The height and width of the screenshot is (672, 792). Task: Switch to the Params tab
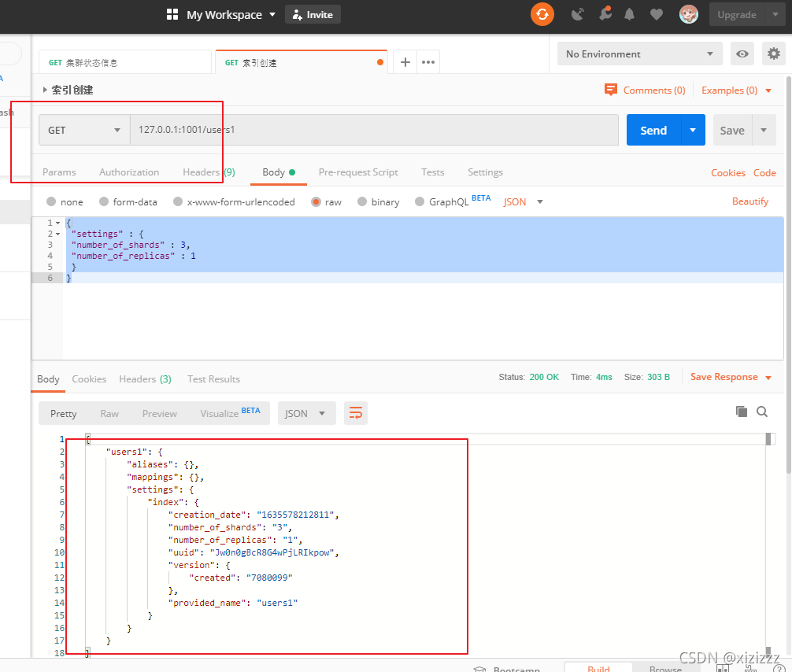(x=59, y=172)
